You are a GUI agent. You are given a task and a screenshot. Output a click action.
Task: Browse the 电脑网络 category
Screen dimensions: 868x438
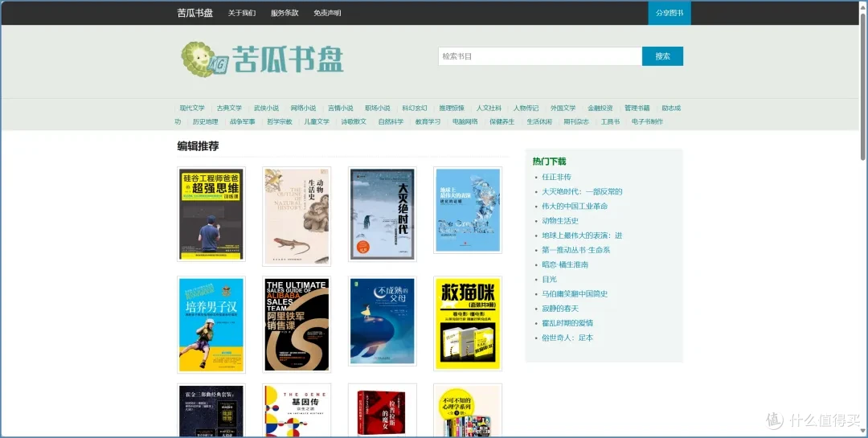465,122
